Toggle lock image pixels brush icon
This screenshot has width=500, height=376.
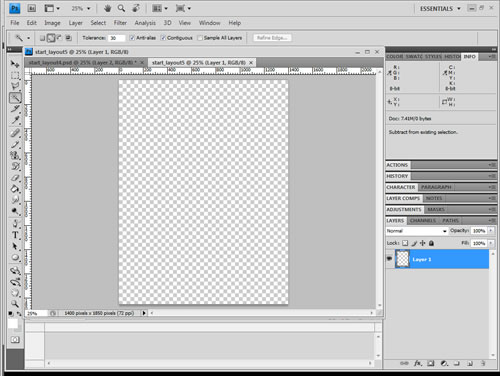414,243
